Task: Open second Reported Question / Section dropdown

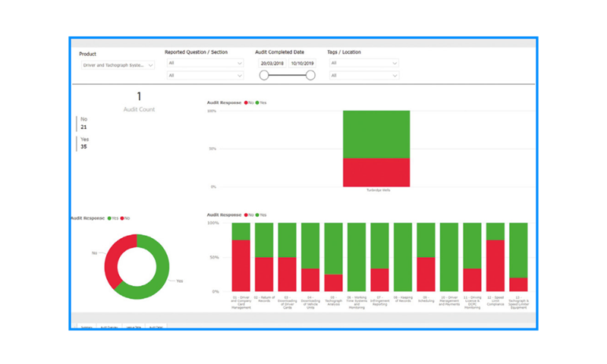Action: pos(205,75)
